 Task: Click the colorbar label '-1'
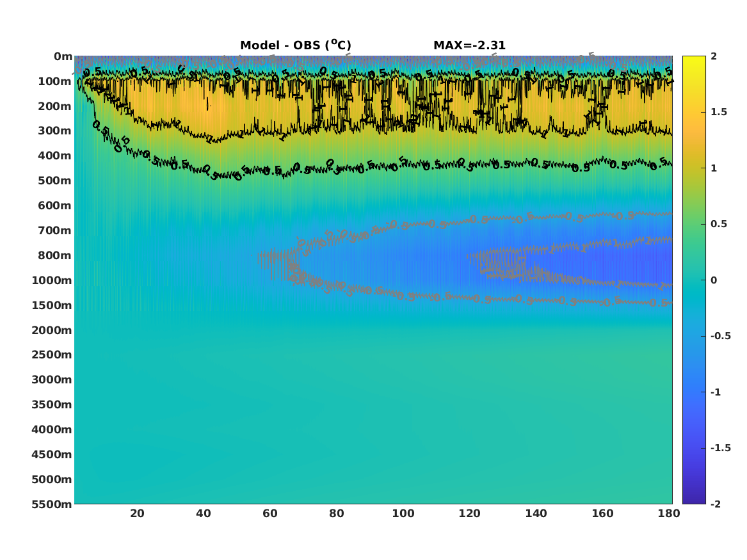pyautogui.click(x=716, y=392)
